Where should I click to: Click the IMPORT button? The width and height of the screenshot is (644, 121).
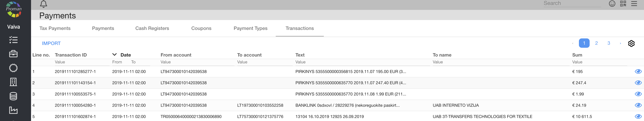[x=51, y=43]
